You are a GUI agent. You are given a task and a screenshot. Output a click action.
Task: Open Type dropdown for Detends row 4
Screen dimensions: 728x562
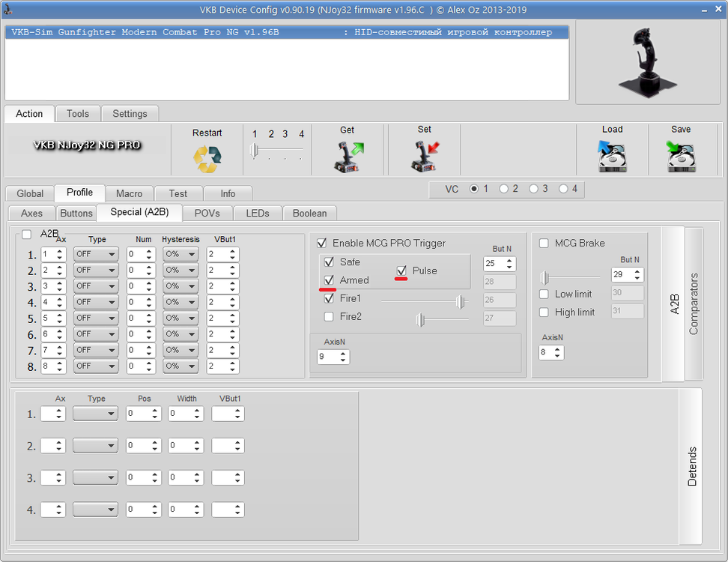(x=95, y=510)
